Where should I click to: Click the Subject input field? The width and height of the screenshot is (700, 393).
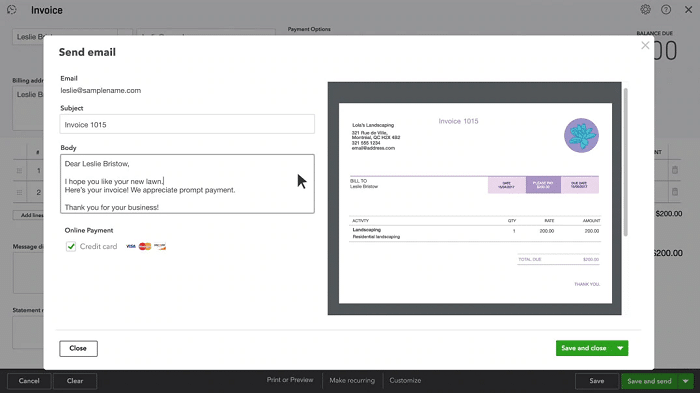tap(187, 124)
